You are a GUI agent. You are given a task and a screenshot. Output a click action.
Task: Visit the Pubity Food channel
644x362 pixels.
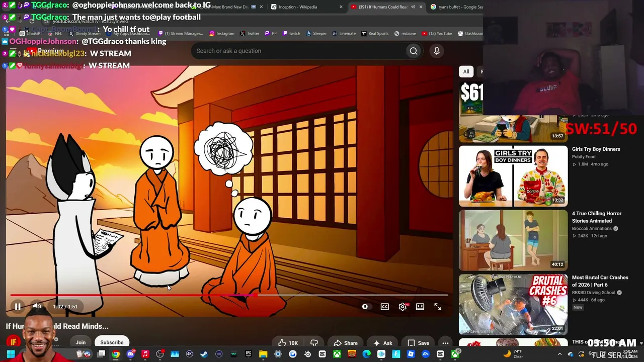coord(584,157)
